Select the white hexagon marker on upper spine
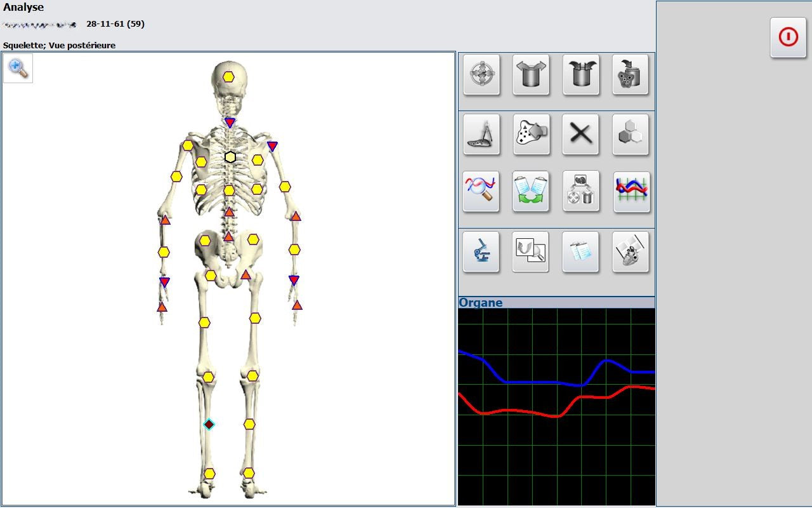The height and width of the screenshot is (508, 812). tap(230, 157)
